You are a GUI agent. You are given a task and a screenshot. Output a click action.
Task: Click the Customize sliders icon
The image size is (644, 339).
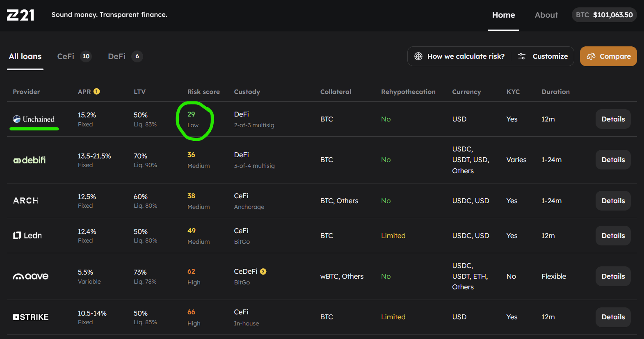[522, 56]
